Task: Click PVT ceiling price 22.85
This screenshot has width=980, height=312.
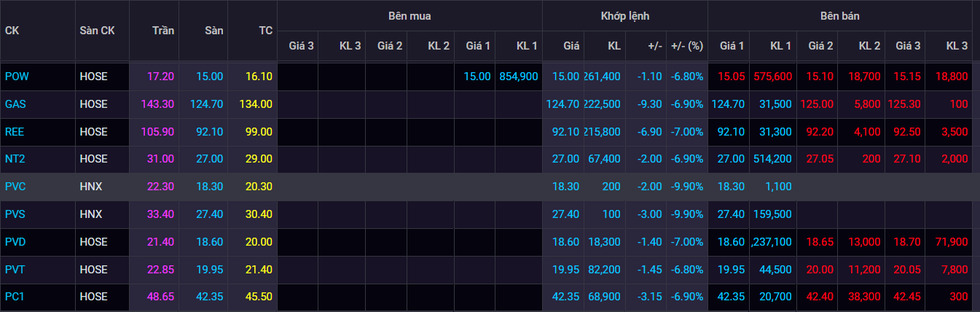Action: point(161,270)
